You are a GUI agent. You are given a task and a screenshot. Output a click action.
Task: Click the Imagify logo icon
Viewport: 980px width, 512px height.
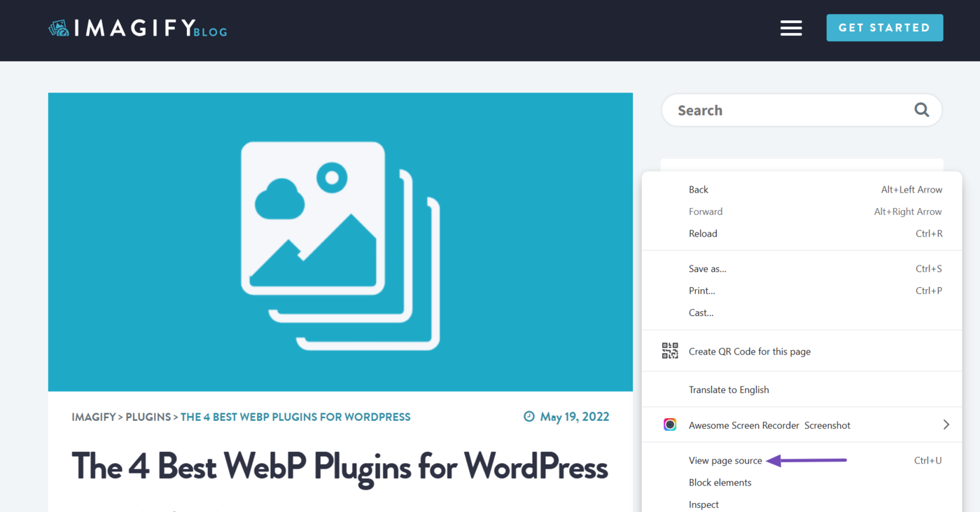(59, 28)
